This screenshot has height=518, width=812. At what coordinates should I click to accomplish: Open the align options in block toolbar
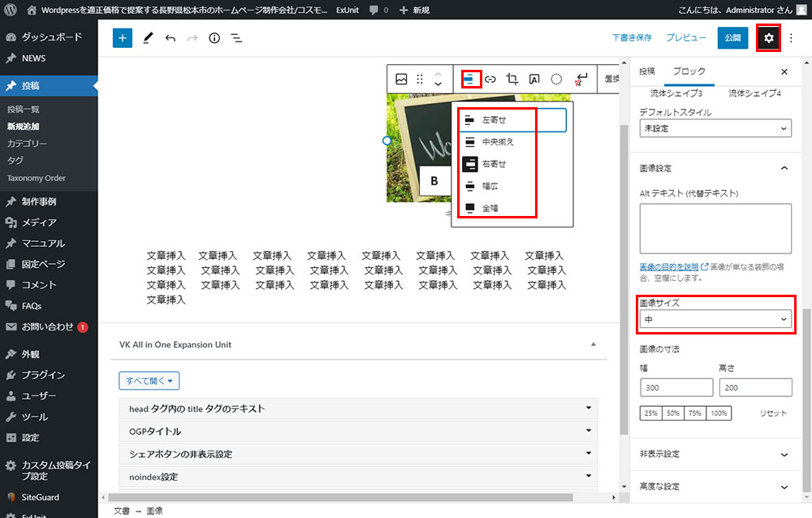tap(469, 79)
